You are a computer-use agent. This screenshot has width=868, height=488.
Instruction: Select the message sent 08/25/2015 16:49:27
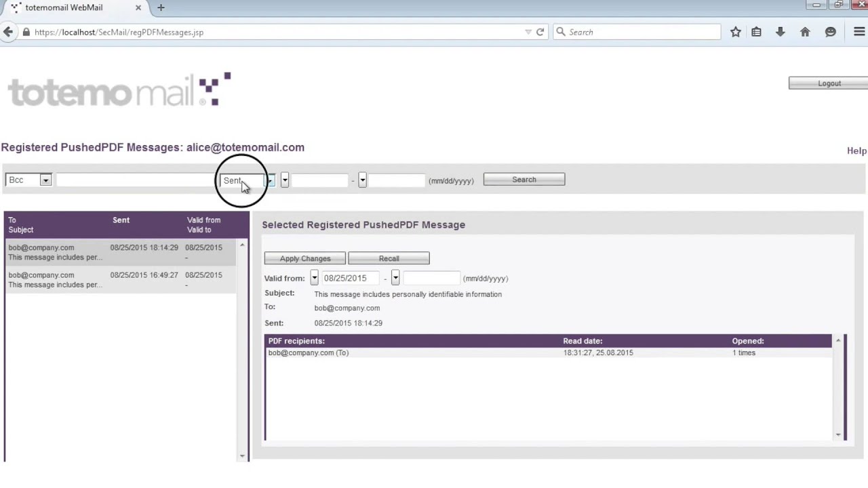click(120, 280)
